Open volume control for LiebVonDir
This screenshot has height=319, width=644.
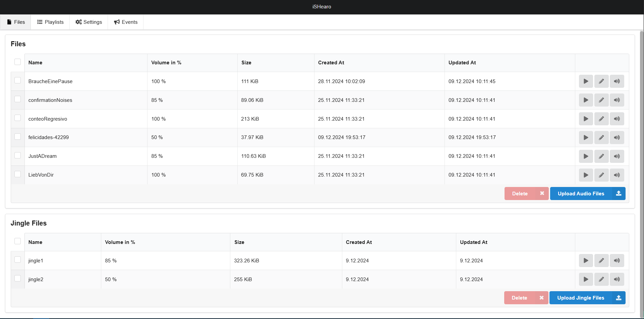point(617,175)
